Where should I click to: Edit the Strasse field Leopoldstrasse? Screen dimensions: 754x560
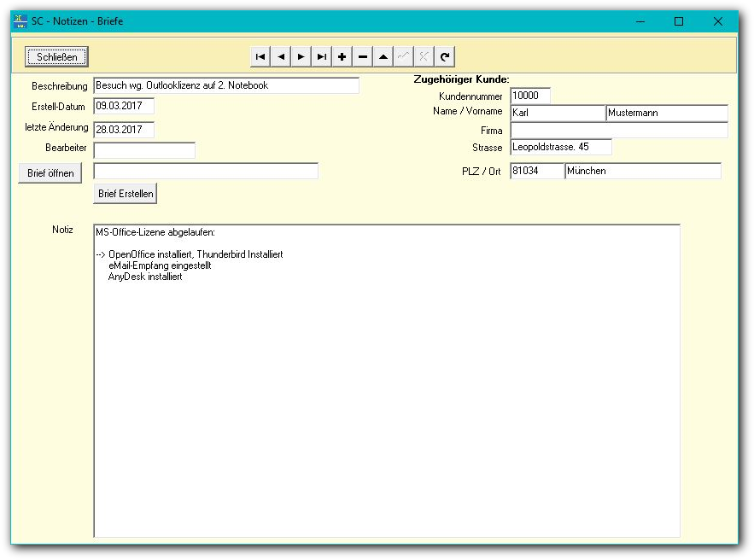click(x=561, y=148)
